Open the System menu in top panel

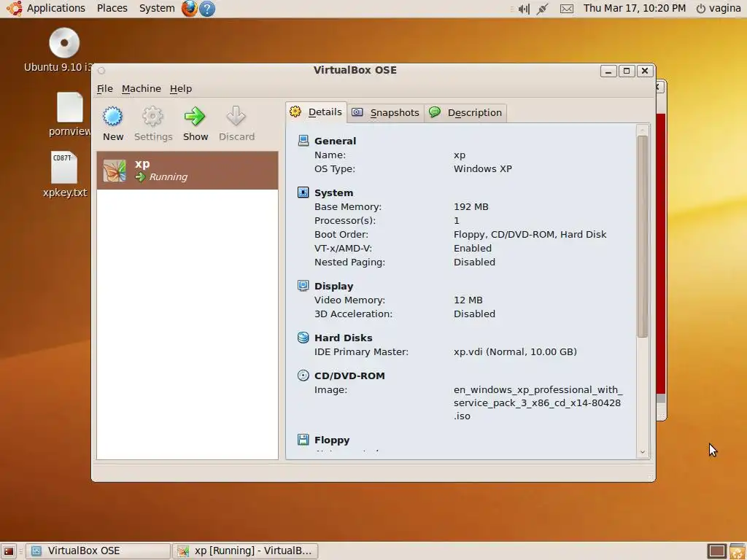click(157, 8)
